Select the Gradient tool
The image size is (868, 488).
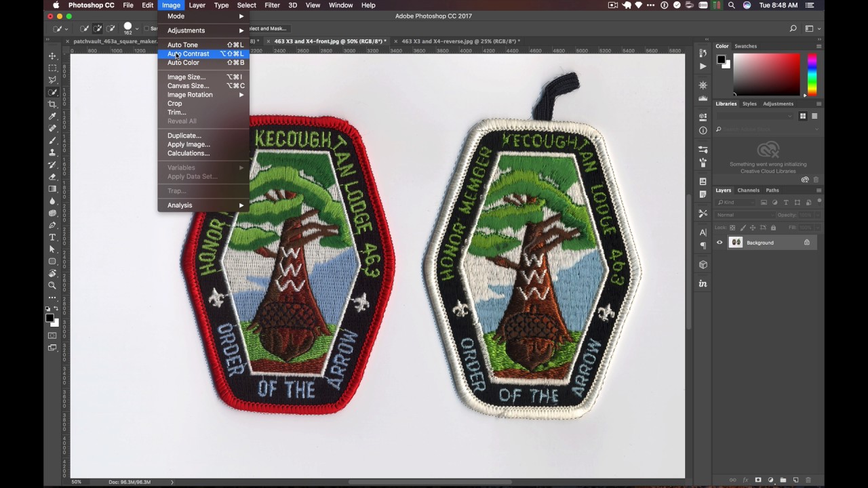[x=52, y=189]
